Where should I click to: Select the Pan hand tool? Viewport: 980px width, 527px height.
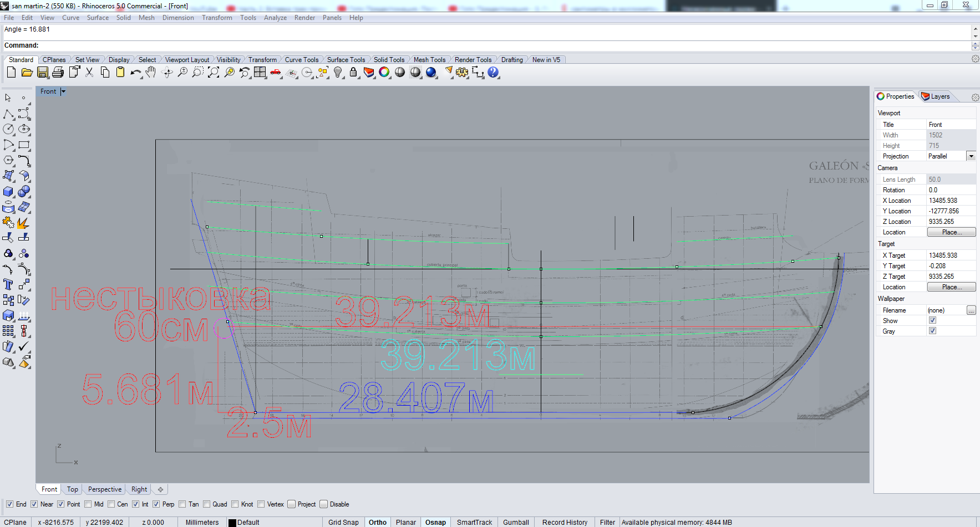point(151,73)
